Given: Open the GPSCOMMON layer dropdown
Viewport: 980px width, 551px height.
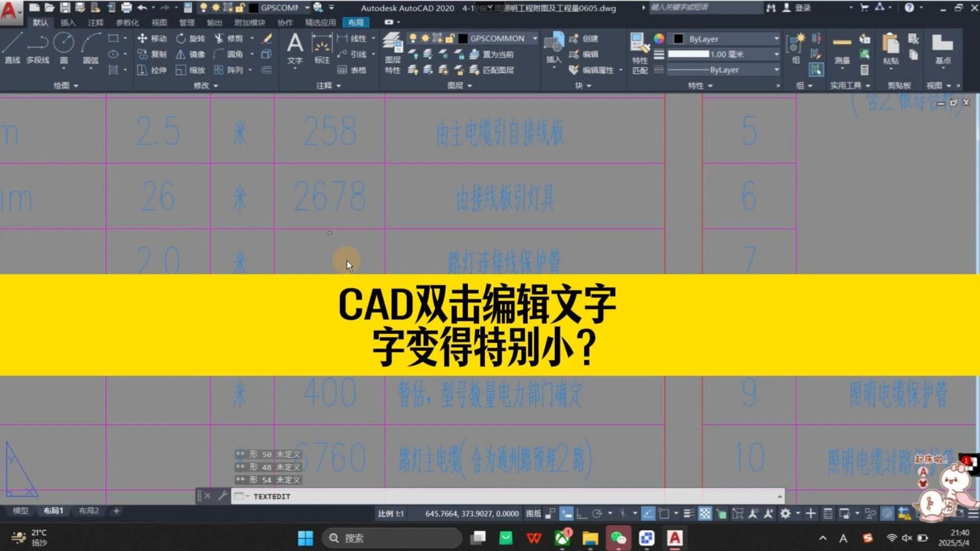Looking at the screenshot, I should (x=534, y=39).
